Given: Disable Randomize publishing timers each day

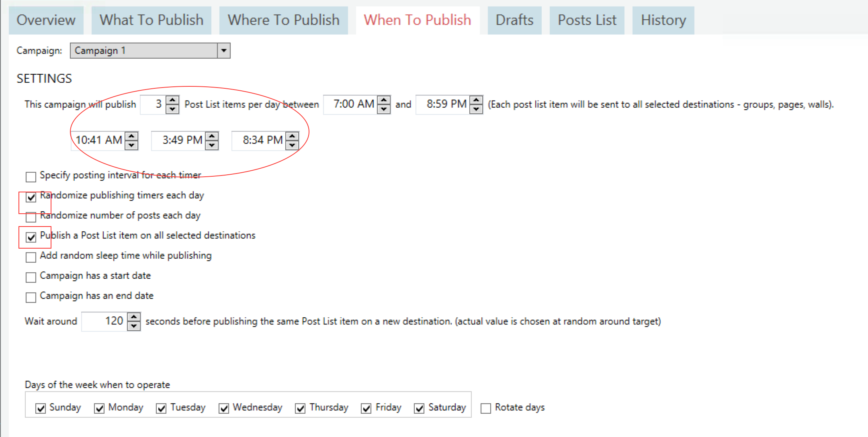Looking at the screenshot, I should click(x=31, y=197).
